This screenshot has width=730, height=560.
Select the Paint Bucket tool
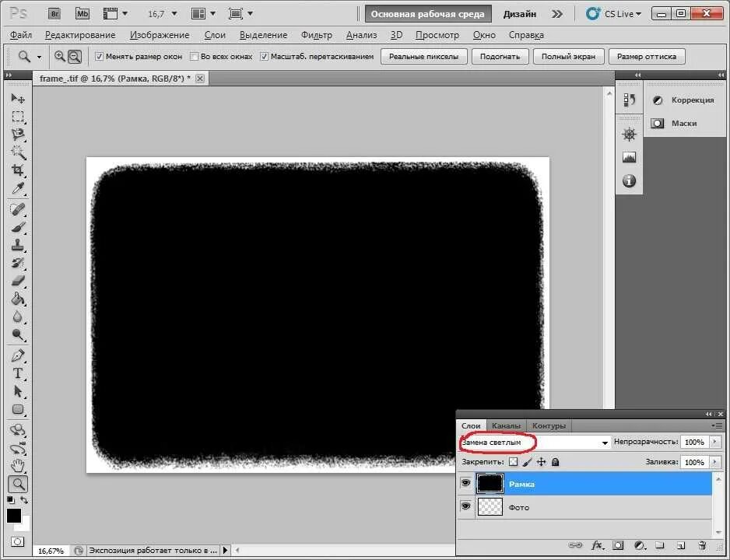coord(18,299)
